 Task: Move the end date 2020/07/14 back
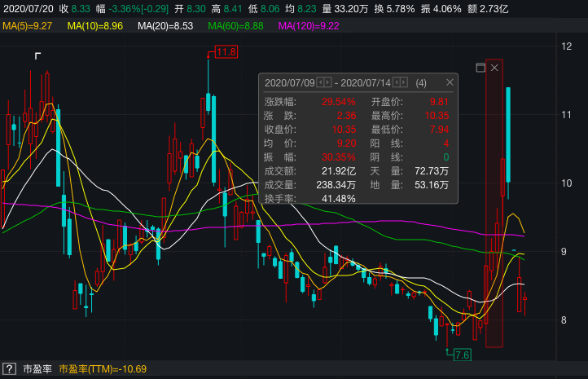point(397,82)
